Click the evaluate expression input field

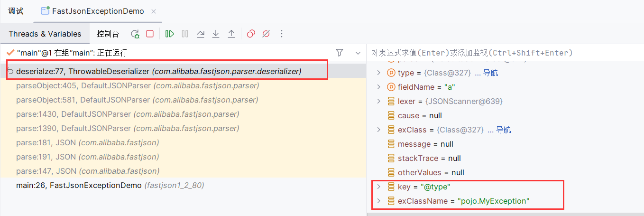503,53
